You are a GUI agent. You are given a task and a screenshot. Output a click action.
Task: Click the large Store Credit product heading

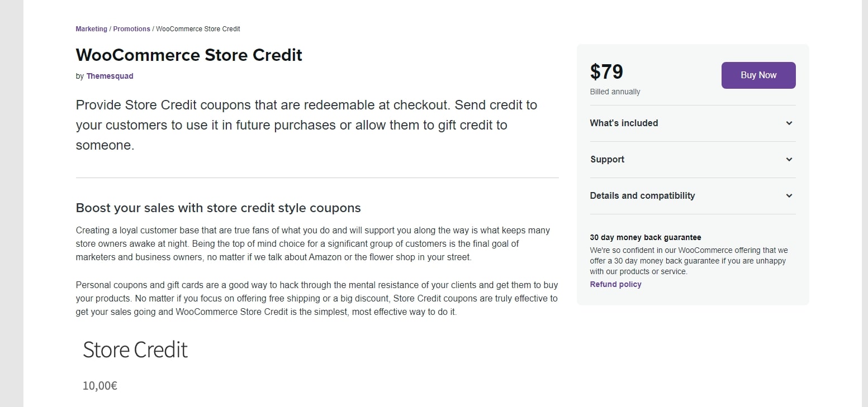click(135, 350)
